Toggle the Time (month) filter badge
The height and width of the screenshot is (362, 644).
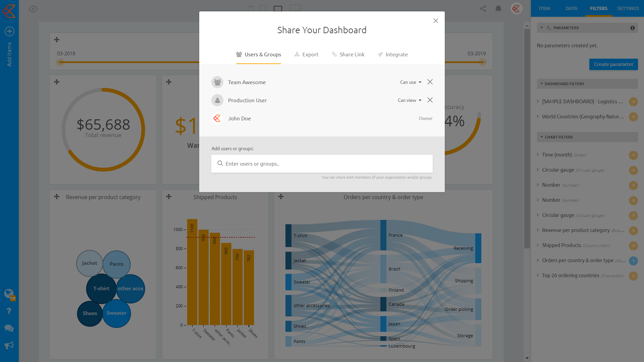(633, 155)
